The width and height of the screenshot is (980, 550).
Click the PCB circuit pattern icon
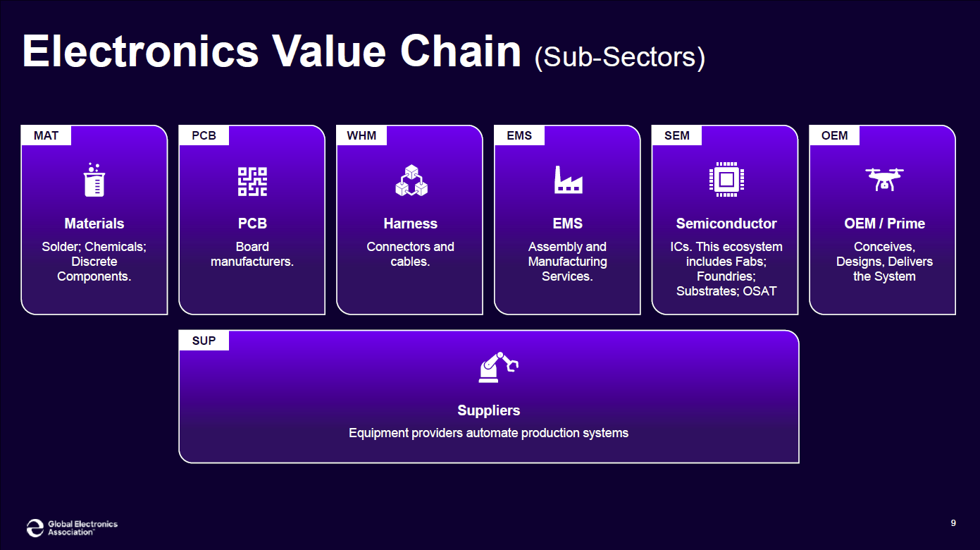click(252, 181)
